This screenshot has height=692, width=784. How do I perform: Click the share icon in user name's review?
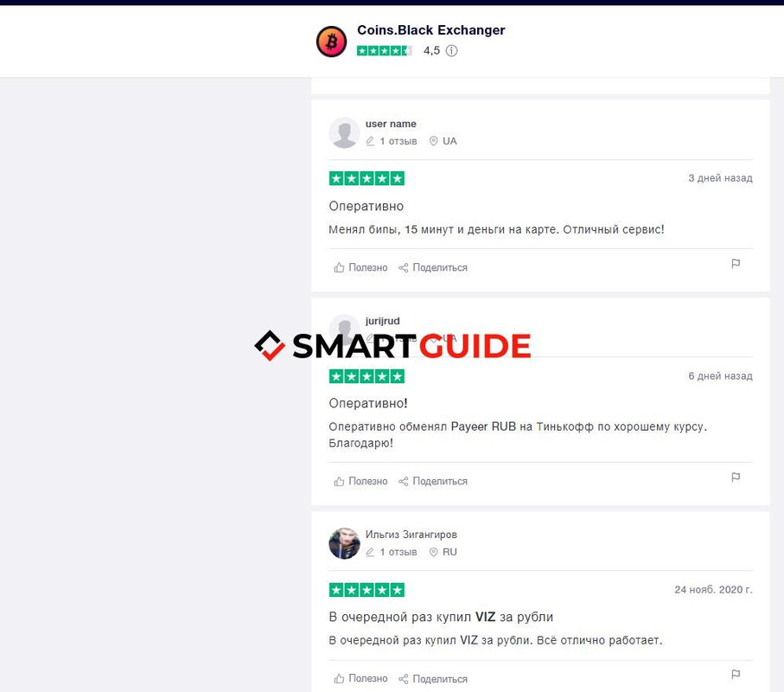coord(403,267)
